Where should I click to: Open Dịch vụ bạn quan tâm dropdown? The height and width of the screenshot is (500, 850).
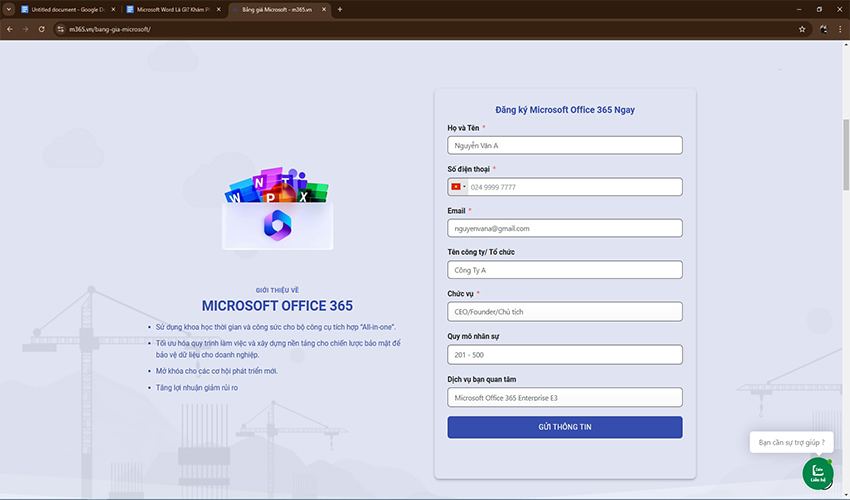coord(565,398)
